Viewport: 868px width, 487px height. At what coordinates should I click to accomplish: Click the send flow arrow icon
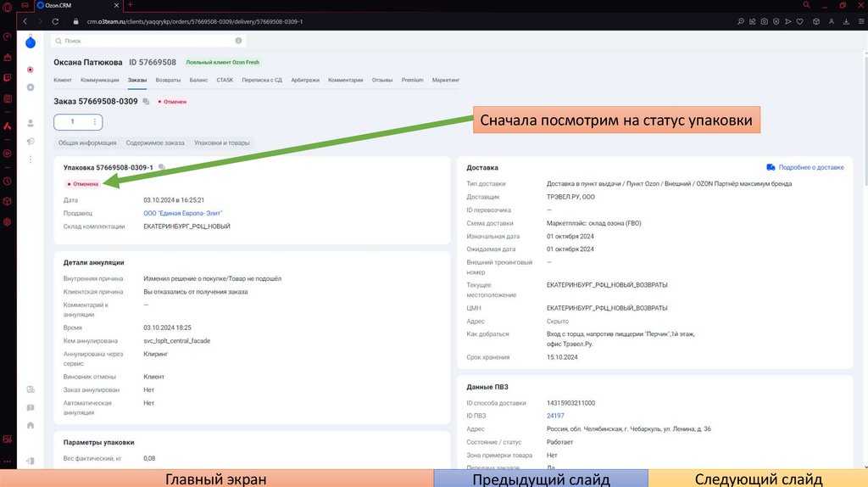tap(787, 21)
